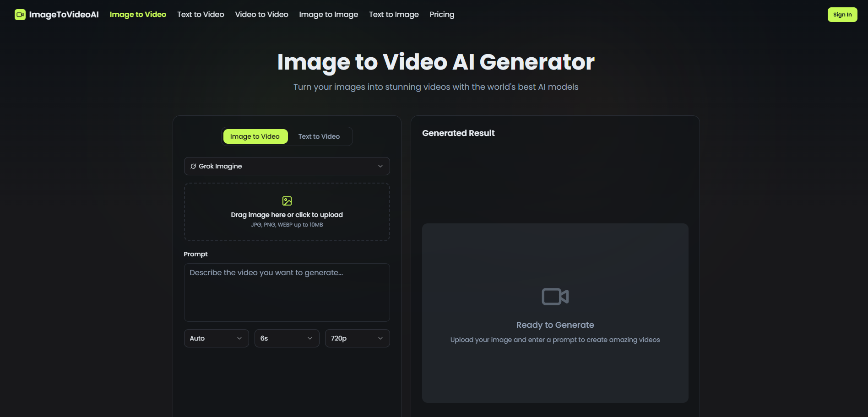Click the Grok Imagine model icon
Screen dimensions: 868x417
[193, 166]
